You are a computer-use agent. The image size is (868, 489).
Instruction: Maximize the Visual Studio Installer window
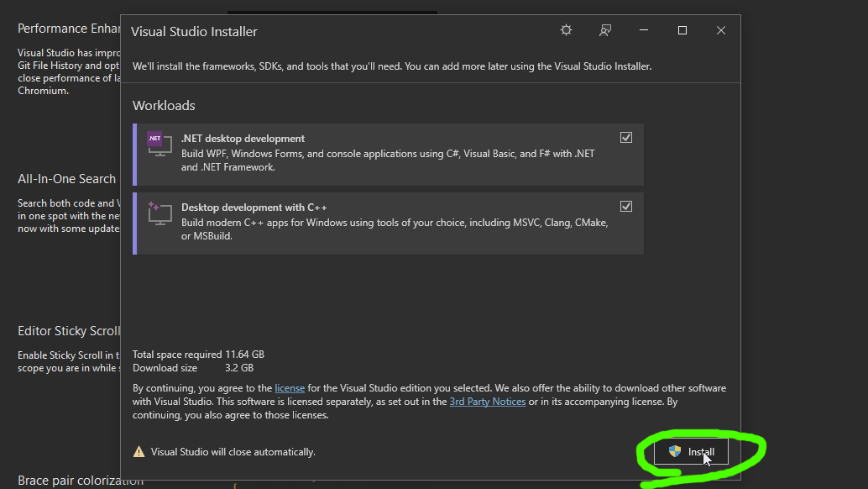[682, 30]
